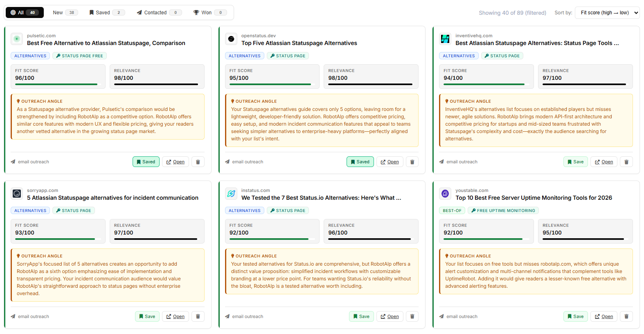Click email outreach label on instatus.com card
The width and height of the screenshot is (644, 334).
pyautogui.click(x=248, y=316)
